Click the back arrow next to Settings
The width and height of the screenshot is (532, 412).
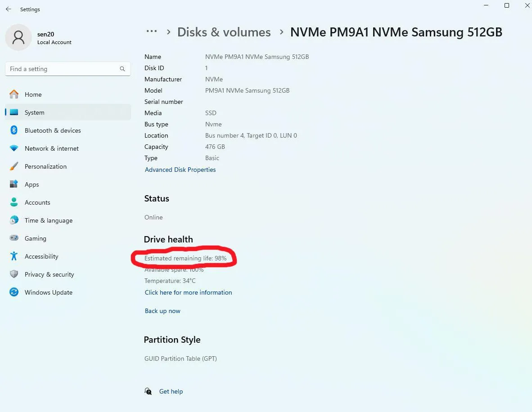tap(9, 9)
